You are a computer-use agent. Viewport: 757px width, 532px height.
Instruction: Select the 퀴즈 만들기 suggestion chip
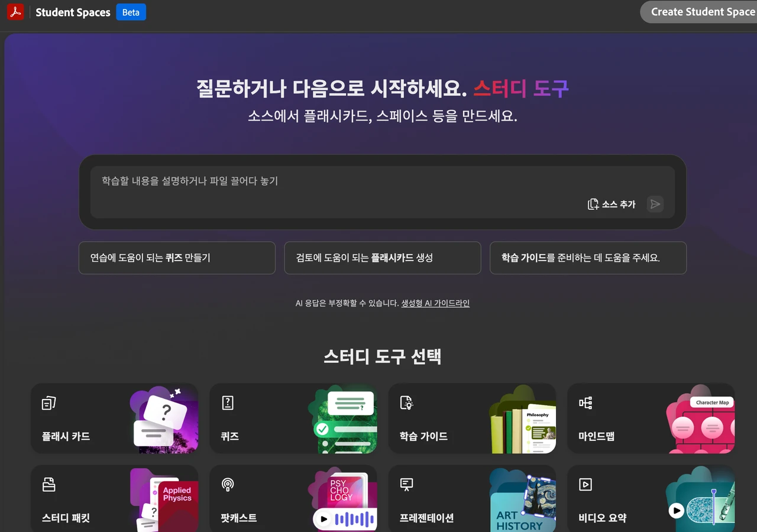click(177, 258)
